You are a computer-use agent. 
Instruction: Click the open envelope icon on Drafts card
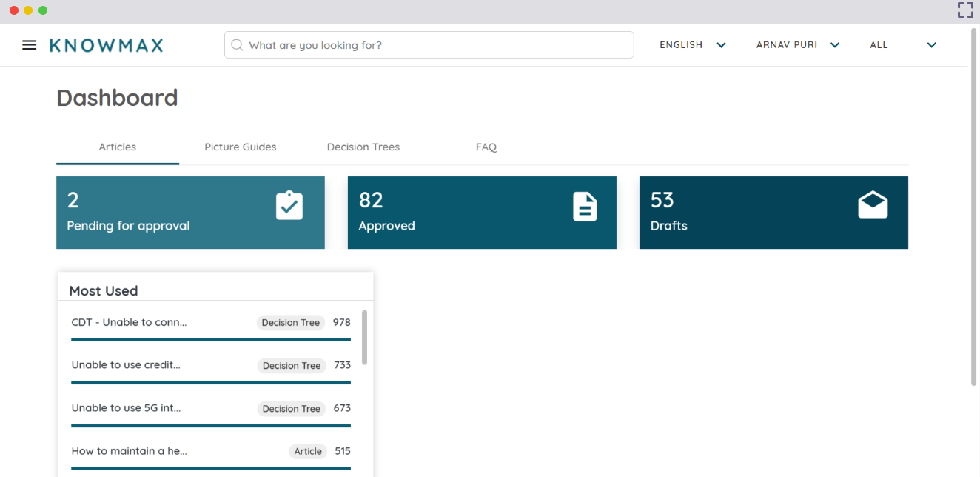873,206
